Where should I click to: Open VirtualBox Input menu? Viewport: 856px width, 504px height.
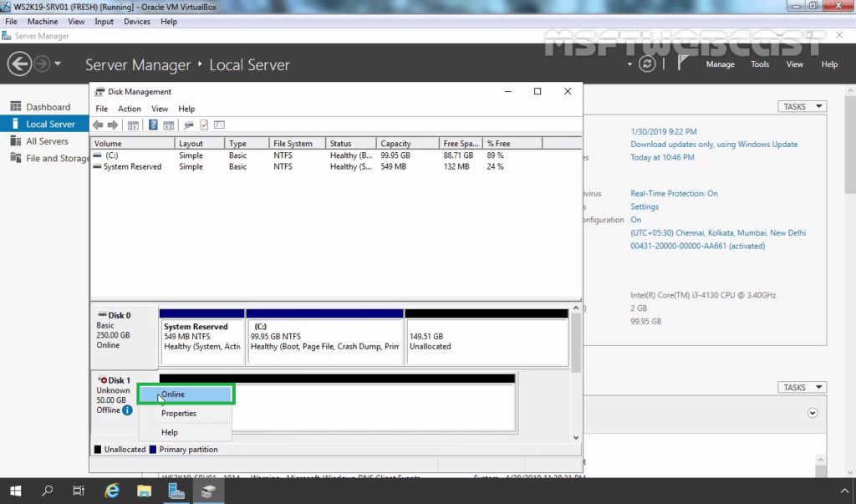pyautogui.click(x=104, y=21)
